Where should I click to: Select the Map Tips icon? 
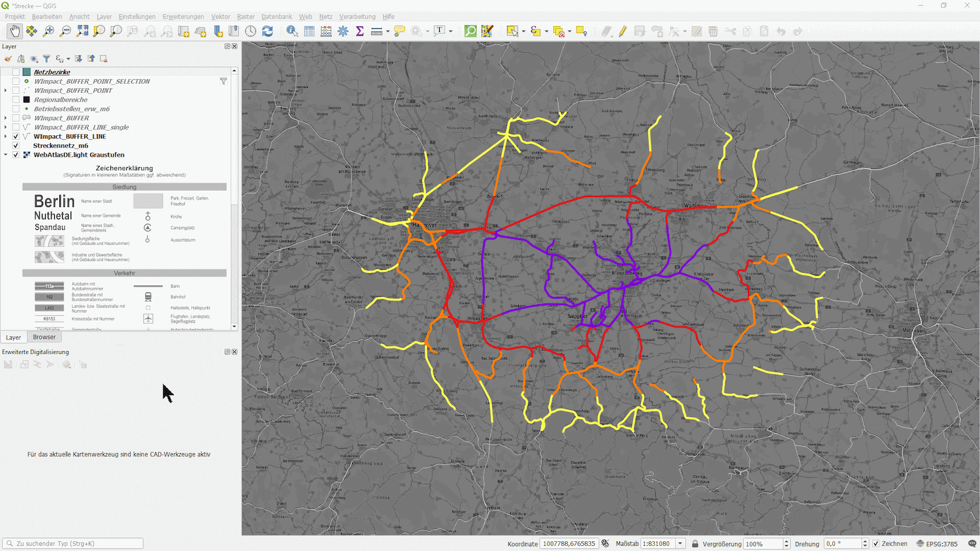399,31
